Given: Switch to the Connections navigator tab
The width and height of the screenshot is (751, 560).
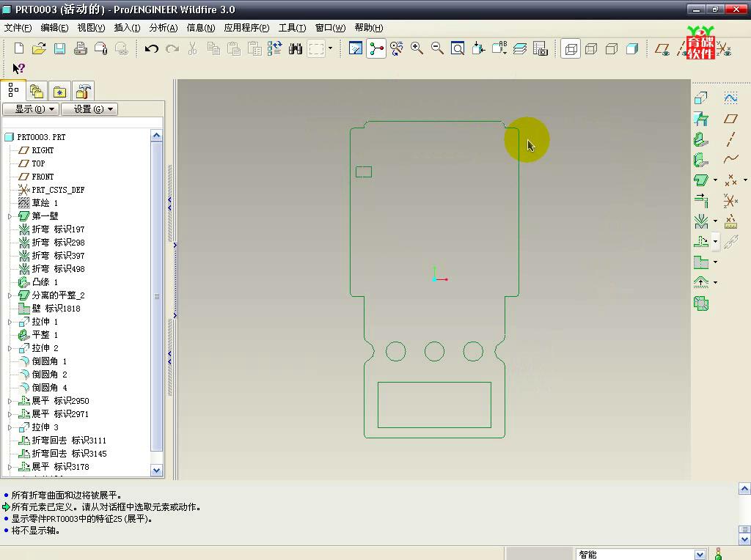Looking at the screenshot, I should click(83, 91).
